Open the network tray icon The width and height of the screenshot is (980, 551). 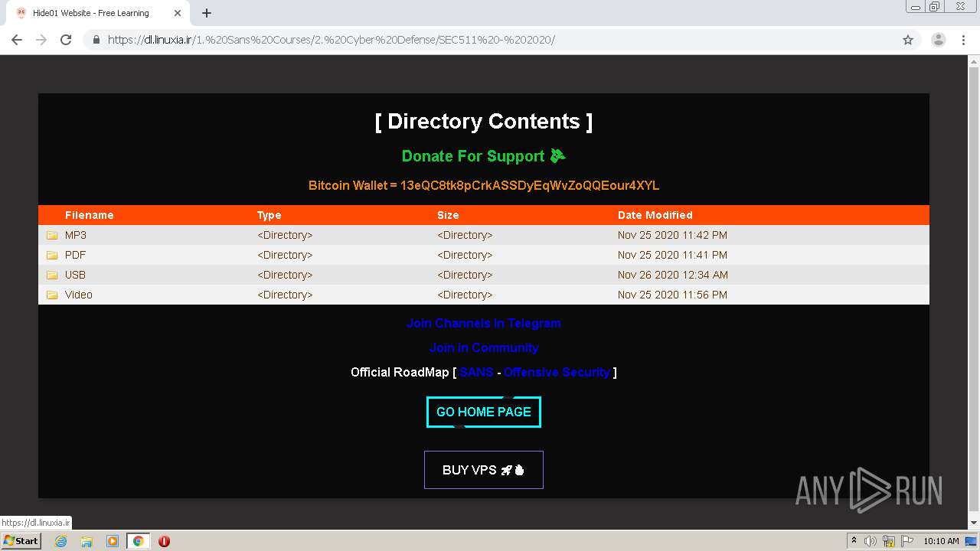click(889, 541)
